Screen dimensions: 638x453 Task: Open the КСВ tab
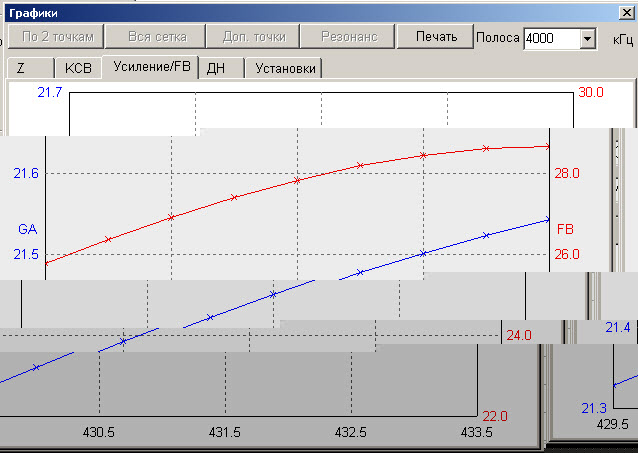point(76,68)
